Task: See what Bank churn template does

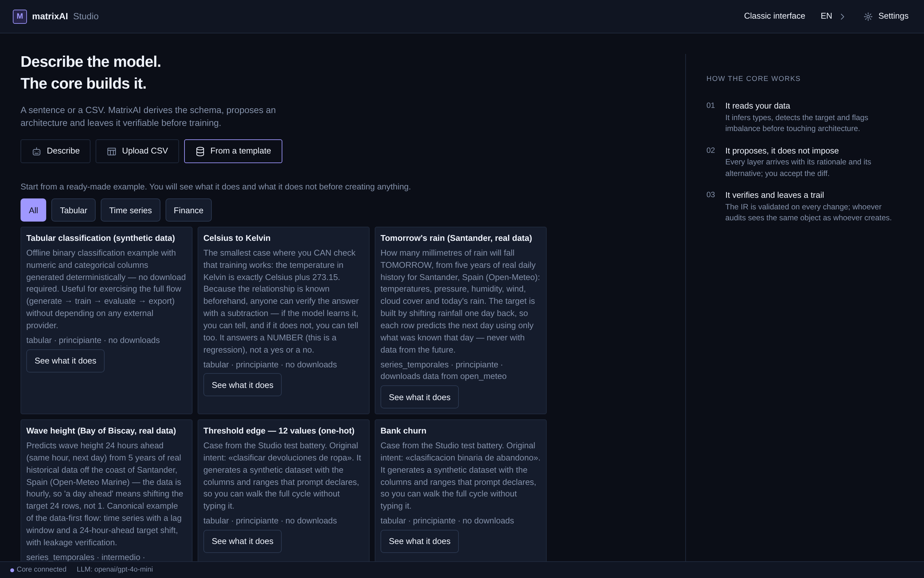Action: (x=419, y=541)
